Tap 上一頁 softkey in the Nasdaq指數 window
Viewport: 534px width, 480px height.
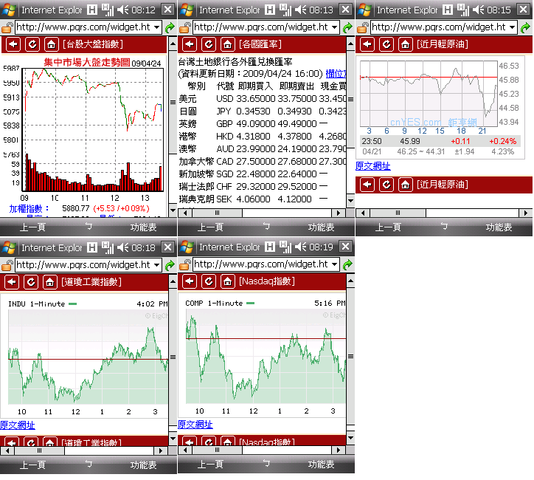[x=210, y=464]
